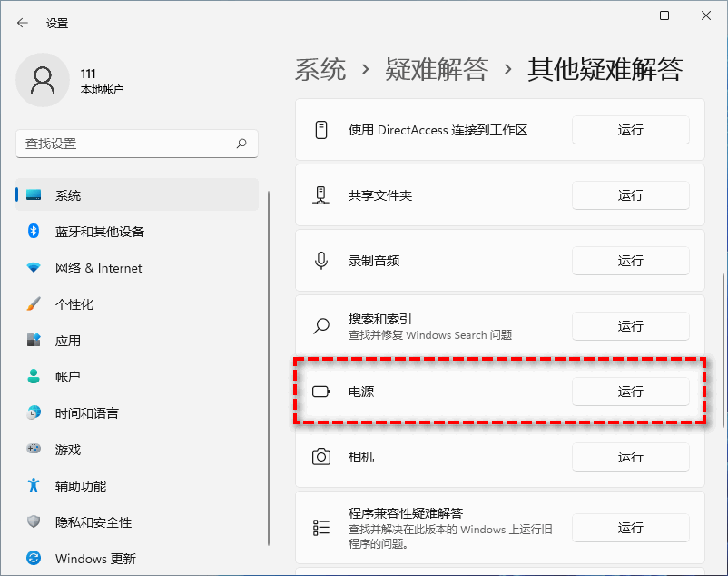Run the 录制音频 troubleshooter

(630, 261)
